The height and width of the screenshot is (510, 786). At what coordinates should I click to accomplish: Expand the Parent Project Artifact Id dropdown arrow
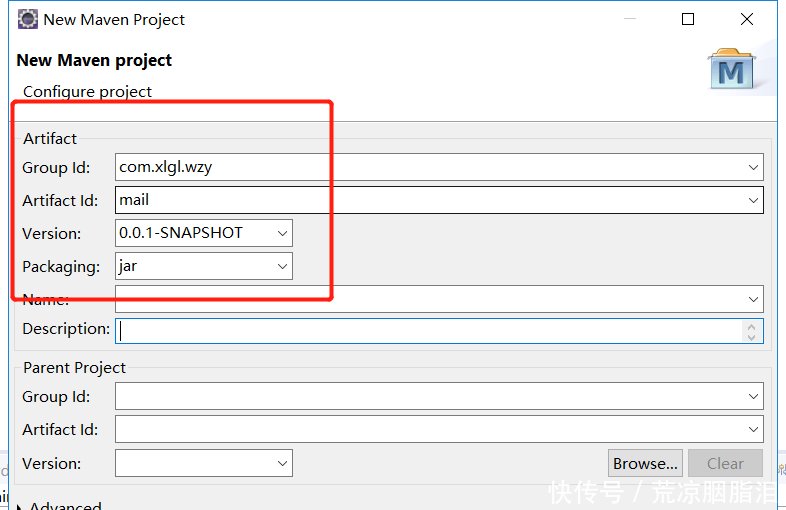(753, 431)
